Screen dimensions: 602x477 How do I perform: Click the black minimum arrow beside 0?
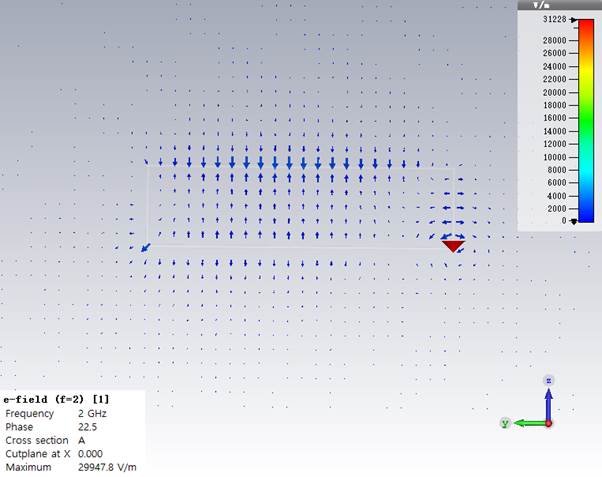[574, 220]
